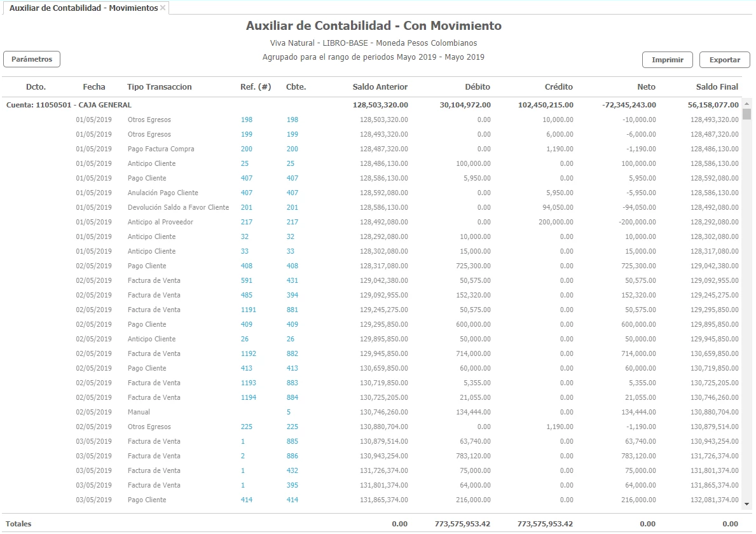Click the vertical scrollbar thumb
This screenshot has height=534, width=756.
[746, 114]
